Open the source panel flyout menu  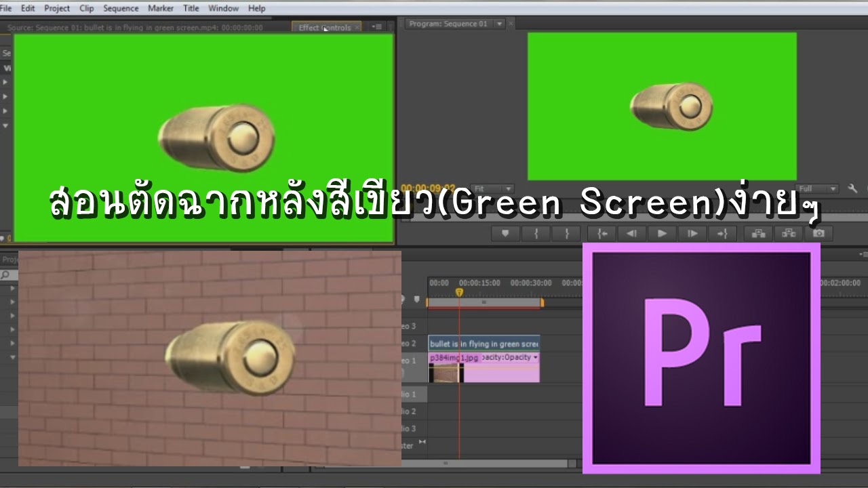[378, 27]
